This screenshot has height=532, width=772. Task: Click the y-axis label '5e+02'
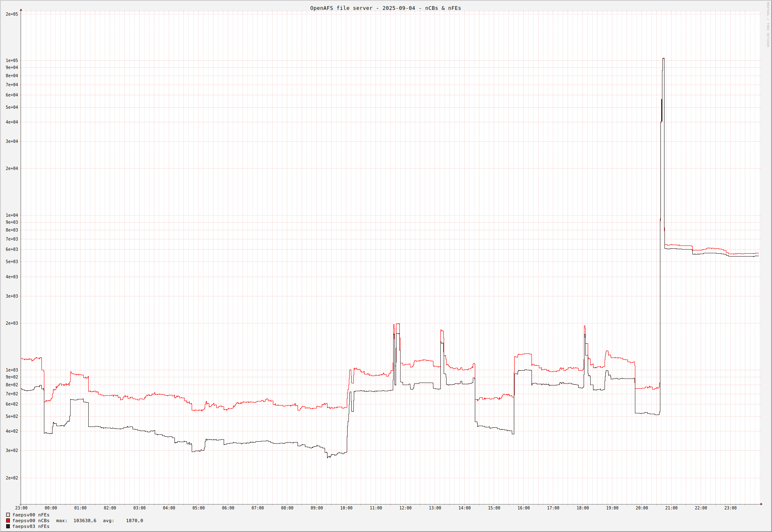click(12, 416)
